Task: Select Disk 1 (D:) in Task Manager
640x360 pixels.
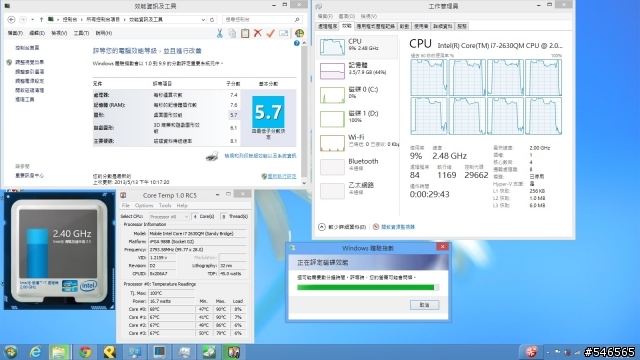Action: [x=358, y=118]
